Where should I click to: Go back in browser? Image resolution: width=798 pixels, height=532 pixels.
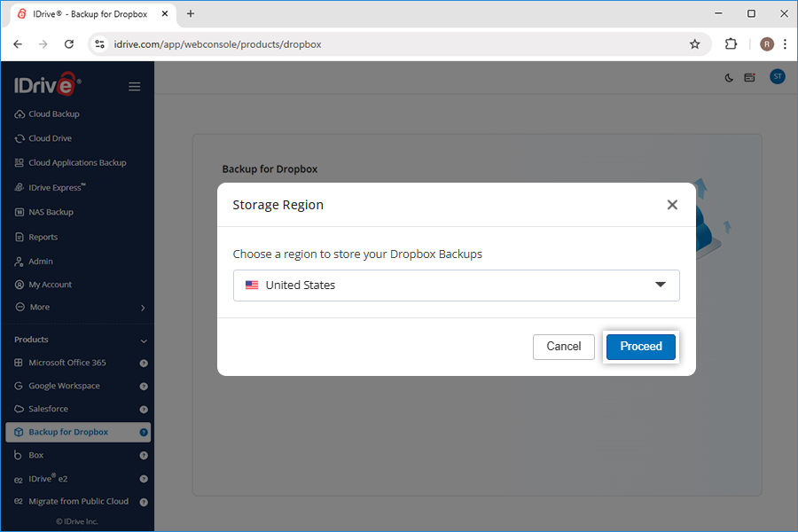point(18,44)
